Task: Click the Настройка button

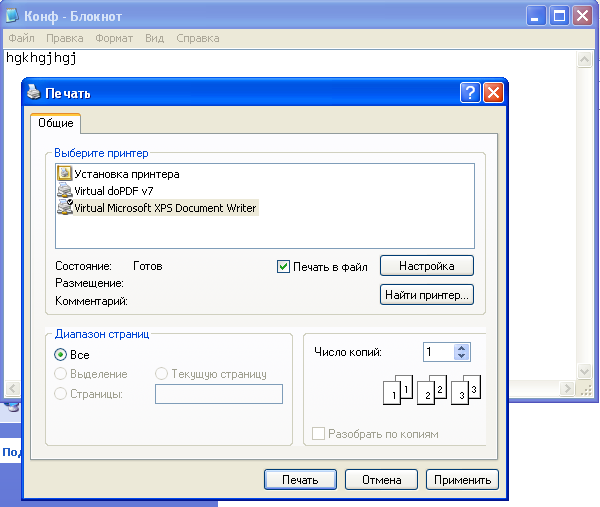Action: pos(427,266)
